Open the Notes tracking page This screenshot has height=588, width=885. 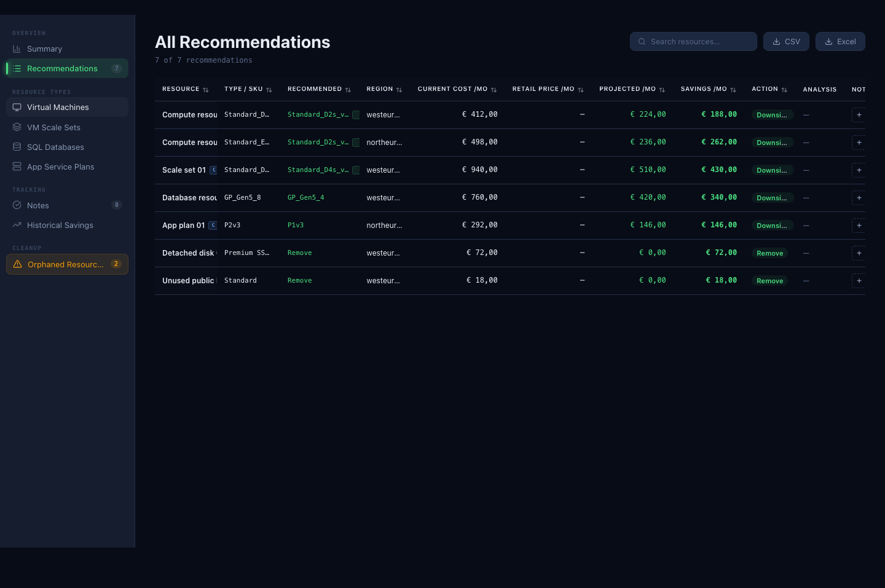[x=67, y=205]
